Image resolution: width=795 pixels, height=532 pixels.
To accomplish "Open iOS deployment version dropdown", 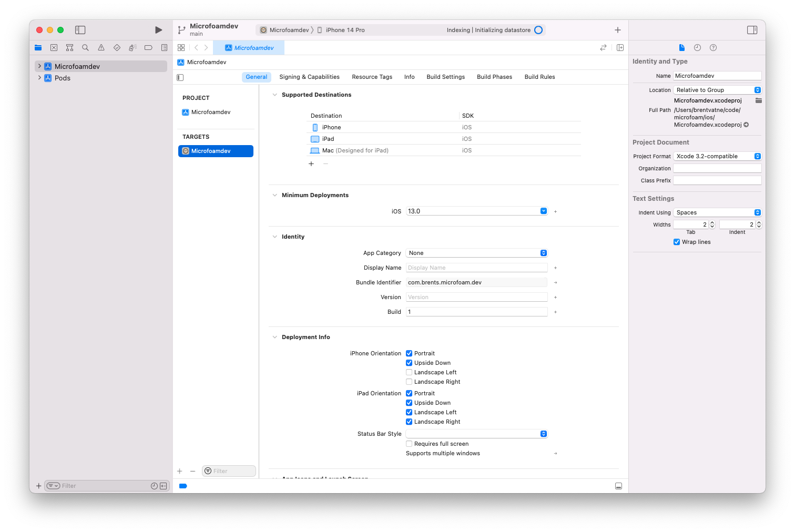I will pos(544,211).
